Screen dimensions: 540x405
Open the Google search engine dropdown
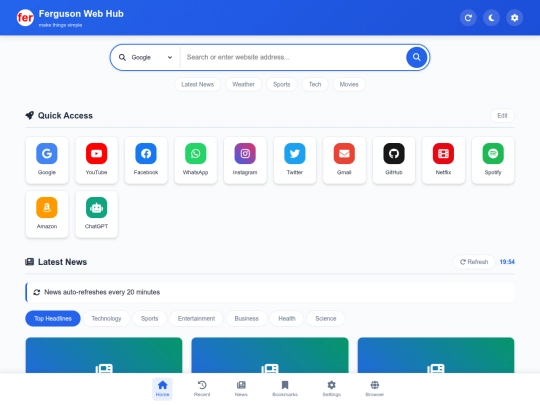coord(146,57)
